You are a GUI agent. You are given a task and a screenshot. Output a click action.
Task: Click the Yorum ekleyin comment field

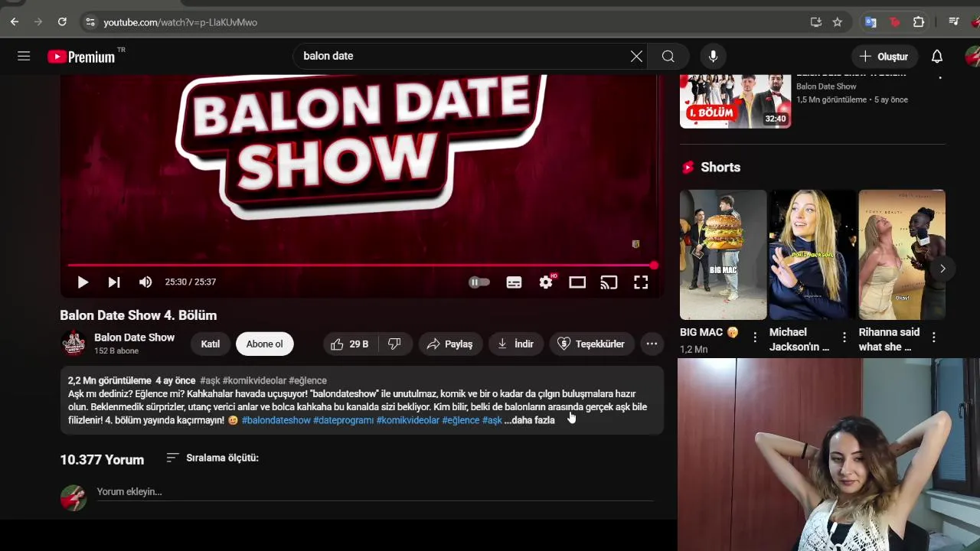point(375,492)
